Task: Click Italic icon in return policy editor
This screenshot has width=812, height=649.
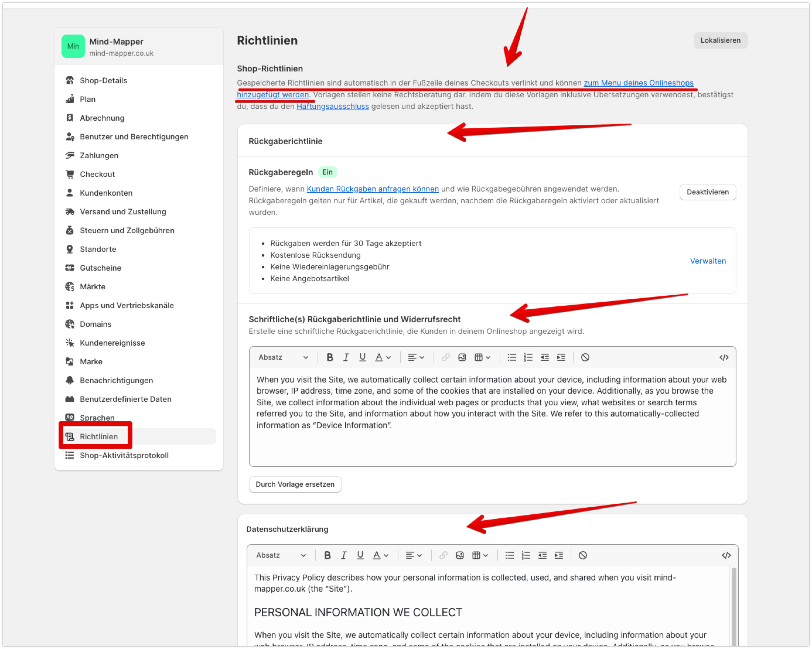Action: pos(346,357)
